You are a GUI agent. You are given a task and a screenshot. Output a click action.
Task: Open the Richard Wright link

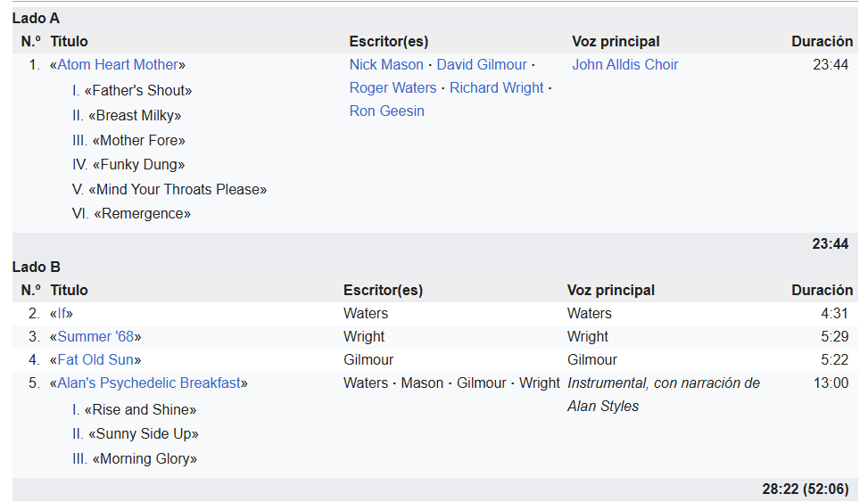click(x=496, y=87)
